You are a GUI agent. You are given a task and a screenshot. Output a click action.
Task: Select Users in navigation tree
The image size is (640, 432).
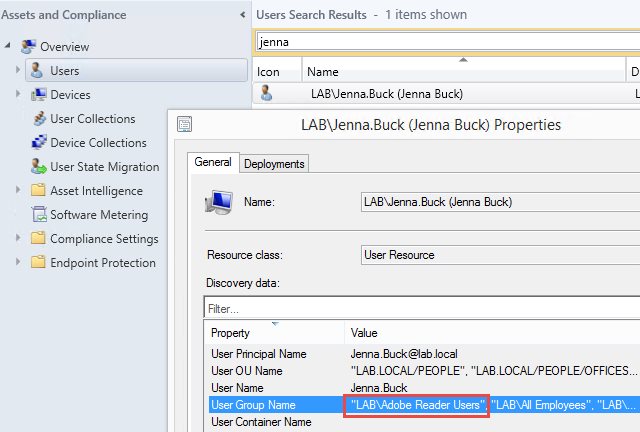[x=136, y=70]
